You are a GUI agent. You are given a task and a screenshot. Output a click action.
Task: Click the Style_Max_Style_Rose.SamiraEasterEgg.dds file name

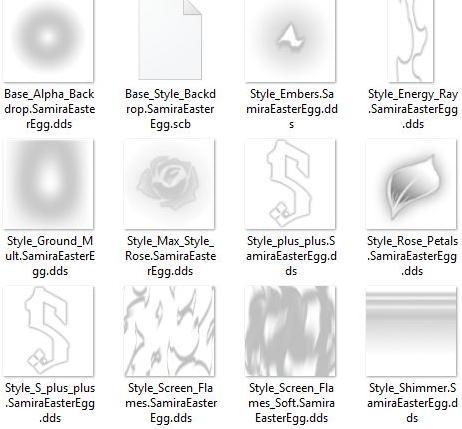tap(170, 256)
